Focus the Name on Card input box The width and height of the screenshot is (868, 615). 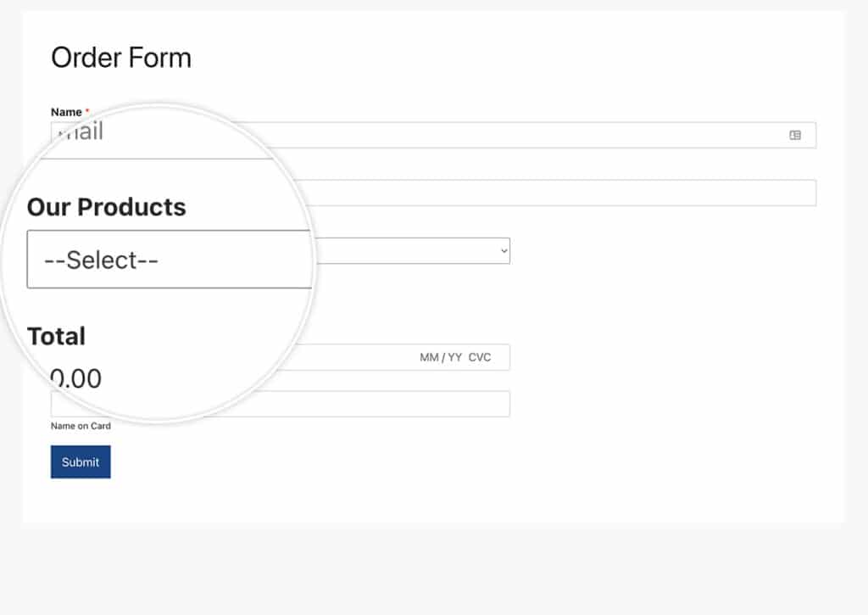tap(365, 404)
